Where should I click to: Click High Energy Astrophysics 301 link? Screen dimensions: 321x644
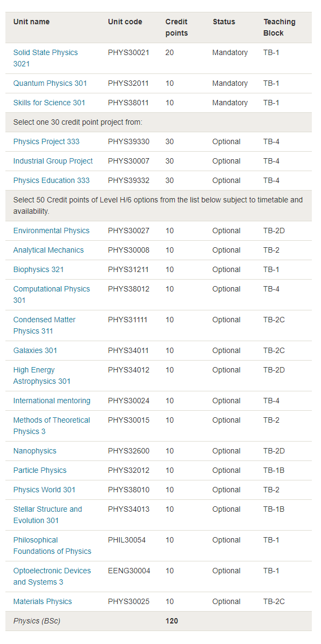pos(42,376)
